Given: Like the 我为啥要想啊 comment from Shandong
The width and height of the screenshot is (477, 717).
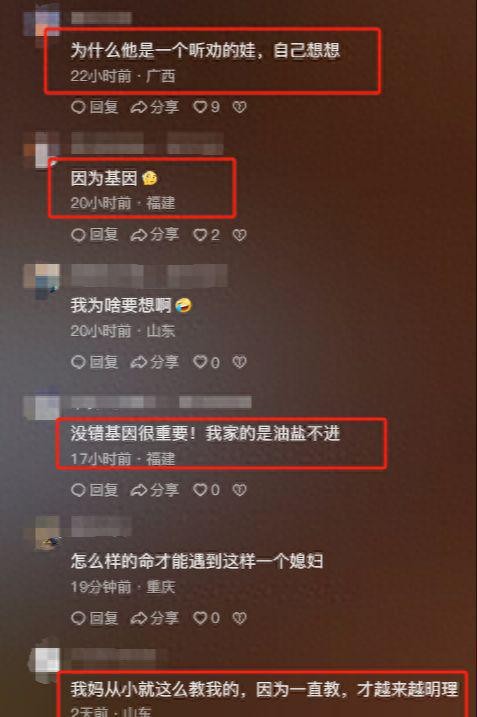Looking at the screenshot, I should 206,362.
